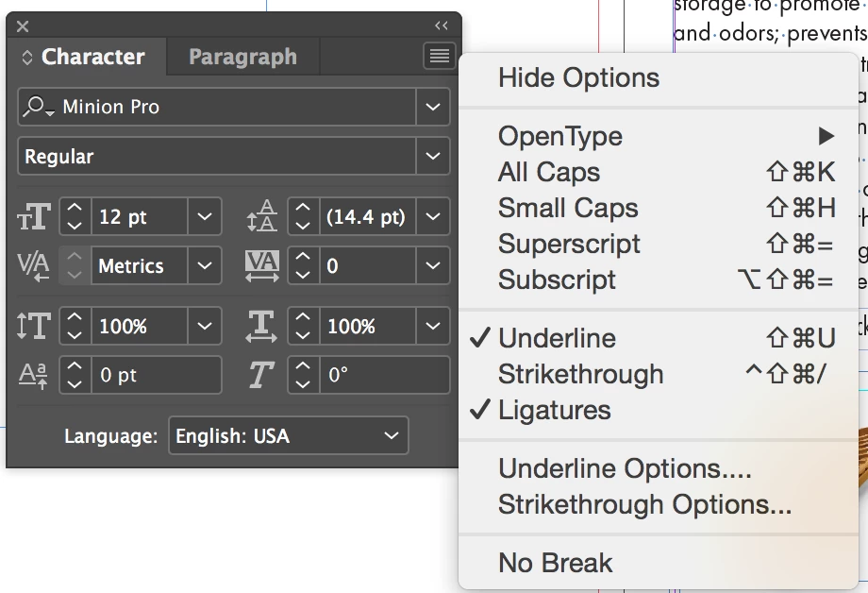Screen dimensions: 868x593
Task: Click the font size icon
Action: coord(34,216)
